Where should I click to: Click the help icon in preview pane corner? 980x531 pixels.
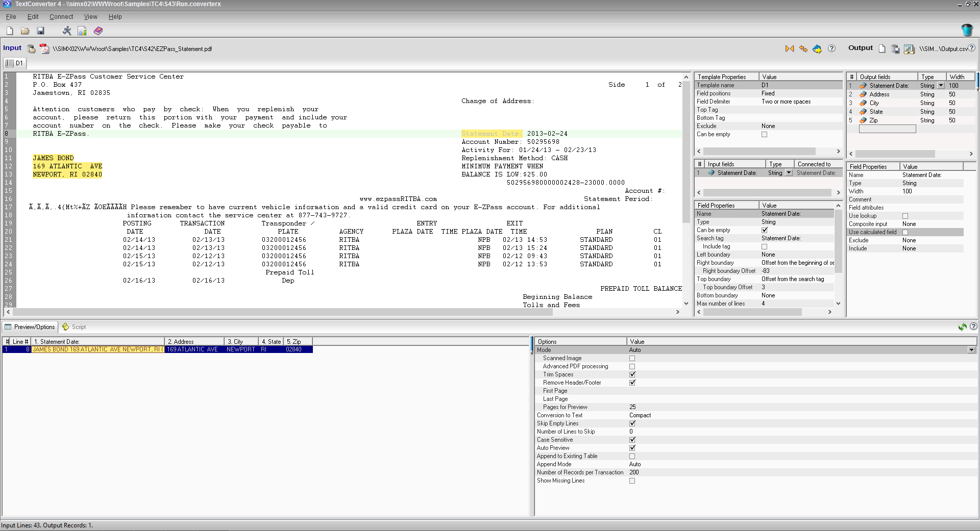click(x=973, y=326)
